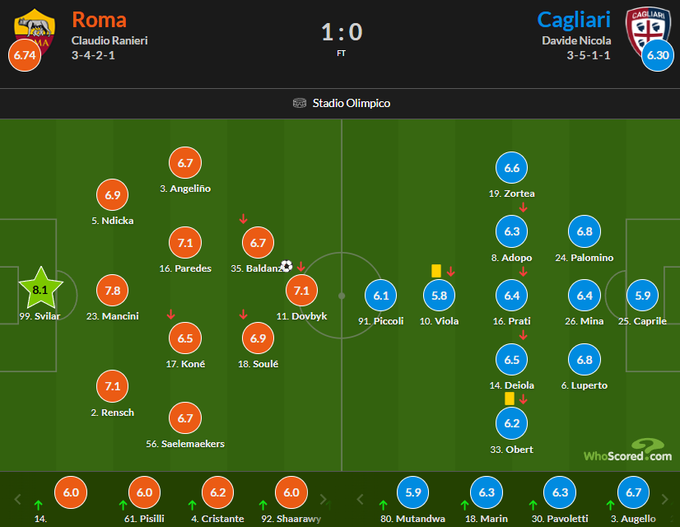
Task: Select Cagliari substitute Pavoletti's rating
Action: click(558, 492)
